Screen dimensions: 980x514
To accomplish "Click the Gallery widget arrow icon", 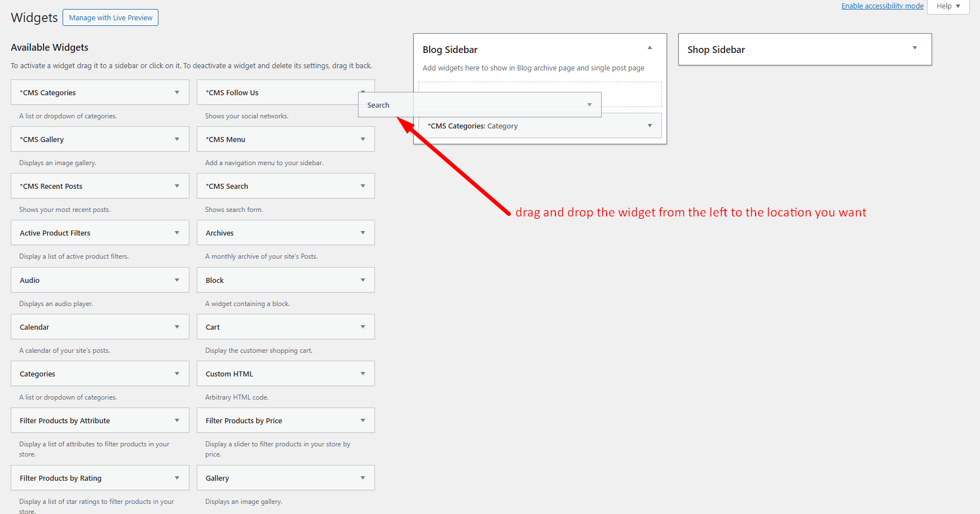I will tap(363, 478).
